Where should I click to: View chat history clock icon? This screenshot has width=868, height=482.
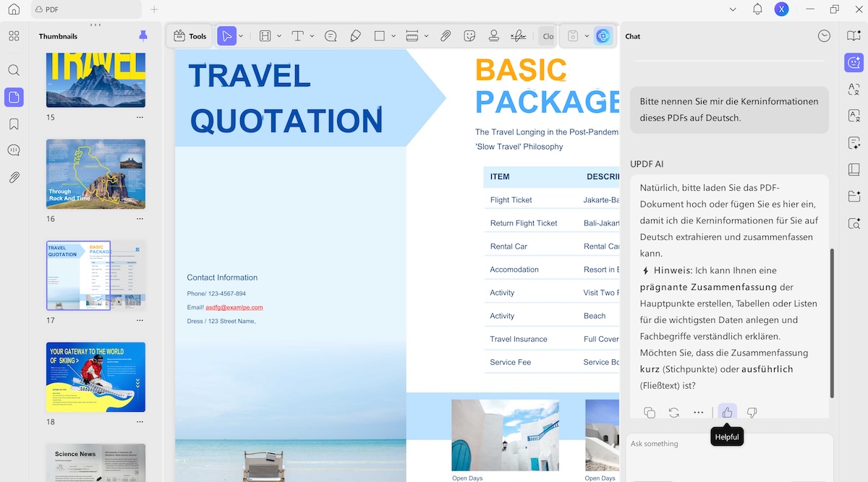tap(824, 36)
